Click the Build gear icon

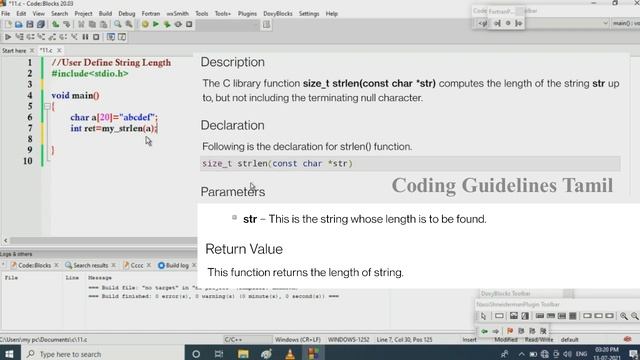click(x=145, y=24)
